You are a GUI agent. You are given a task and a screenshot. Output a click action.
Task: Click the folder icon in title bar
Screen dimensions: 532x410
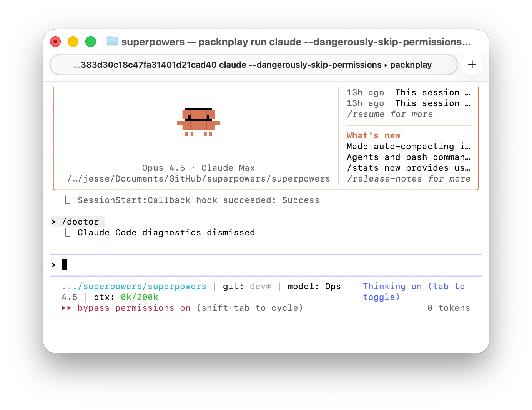pyautogui.click(x=112, y=41)
